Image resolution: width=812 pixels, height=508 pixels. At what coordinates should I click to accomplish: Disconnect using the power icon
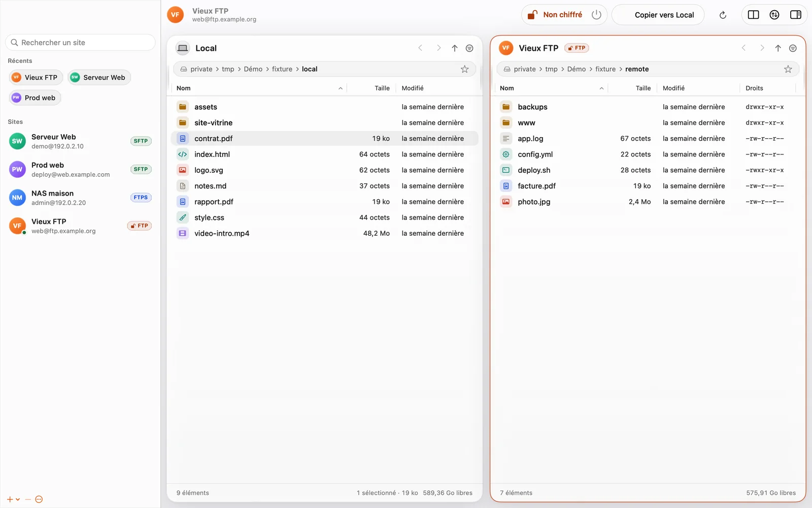click(x=596, y=15)
